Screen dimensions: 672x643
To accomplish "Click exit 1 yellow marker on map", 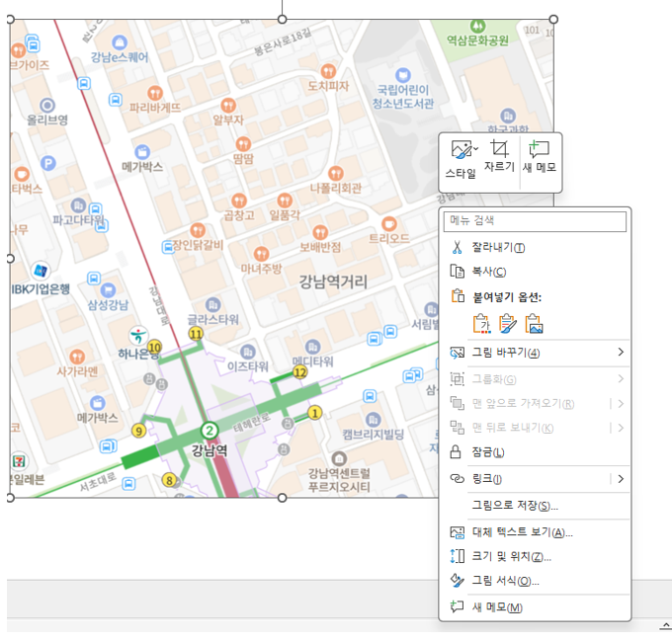I will click(x=315, y=413).
